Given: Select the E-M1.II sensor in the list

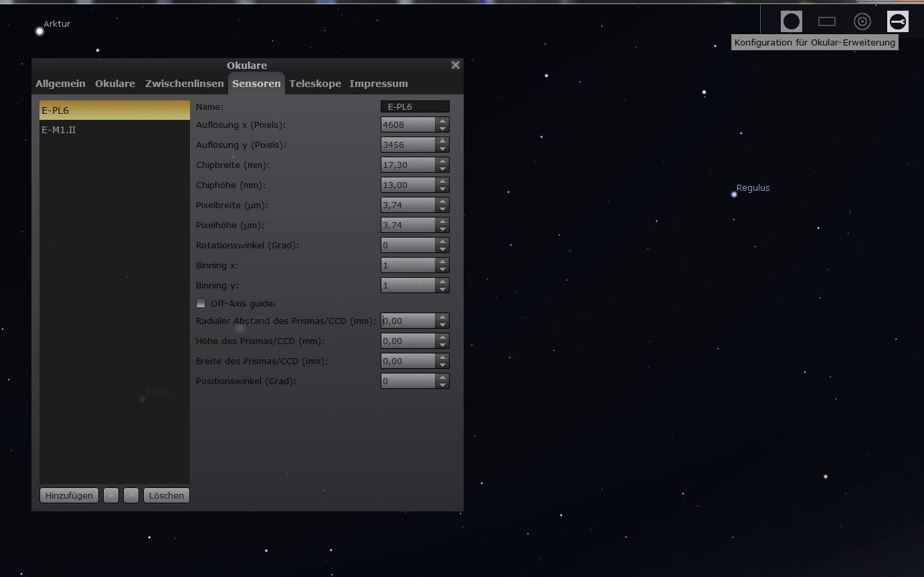Looking at the screenshot, I should point(59,130).
